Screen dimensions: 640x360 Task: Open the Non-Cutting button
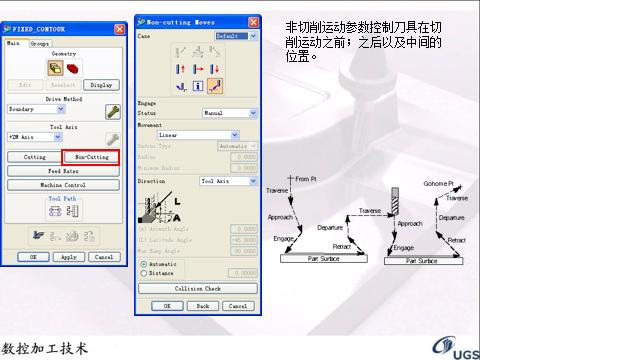[x=91, y=157]
